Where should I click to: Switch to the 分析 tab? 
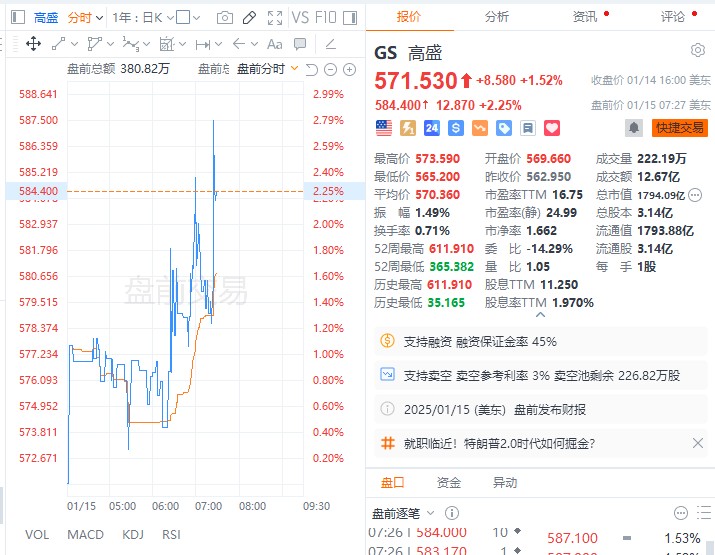[x=497, y=17]
